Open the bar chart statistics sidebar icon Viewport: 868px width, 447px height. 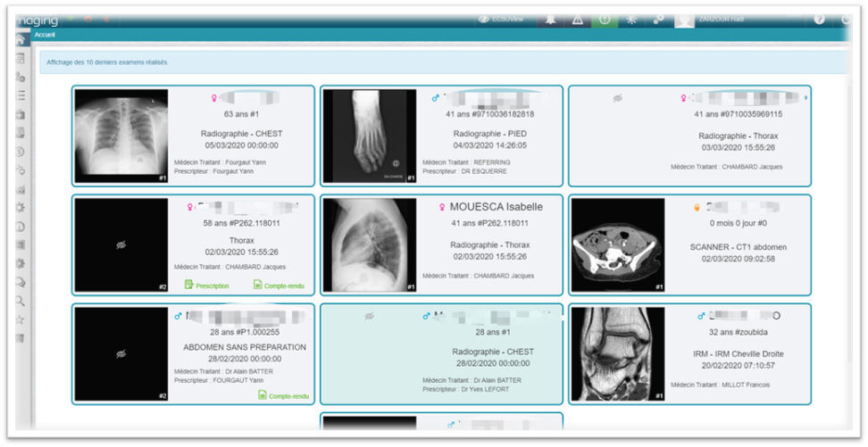[20, 189]
